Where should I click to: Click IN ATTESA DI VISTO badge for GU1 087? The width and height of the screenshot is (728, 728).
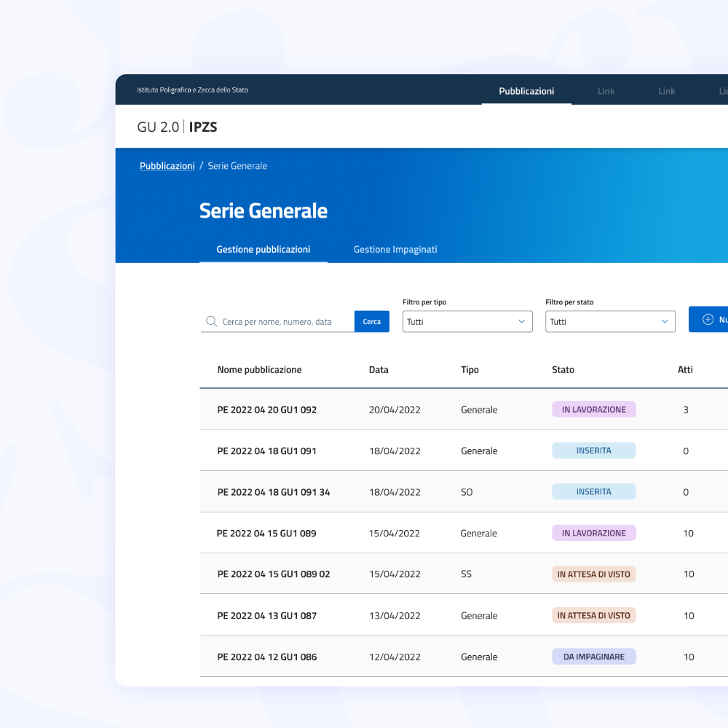click(594, 615)
